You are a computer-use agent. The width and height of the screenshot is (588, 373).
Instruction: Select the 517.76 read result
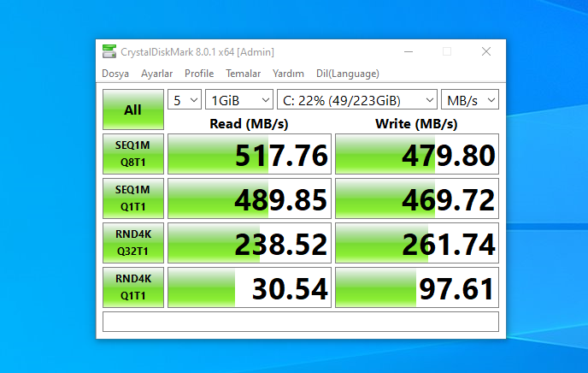[250, 154]
